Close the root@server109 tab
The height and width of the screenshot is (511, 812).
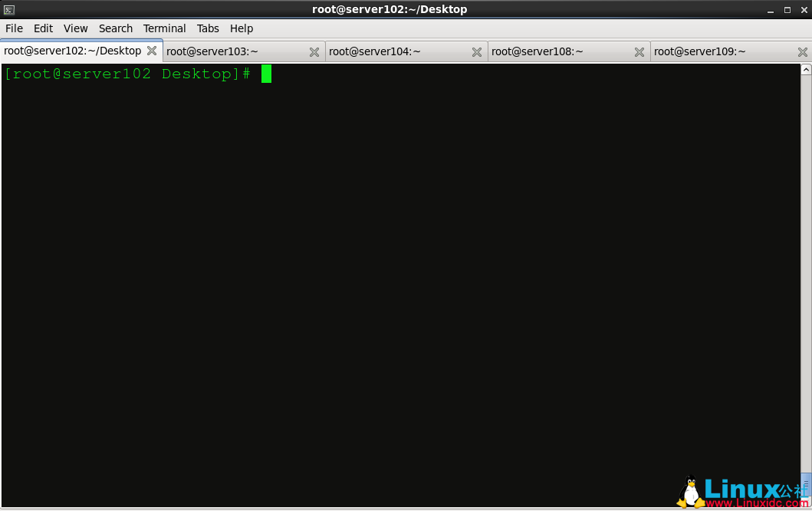coord(803,52)
